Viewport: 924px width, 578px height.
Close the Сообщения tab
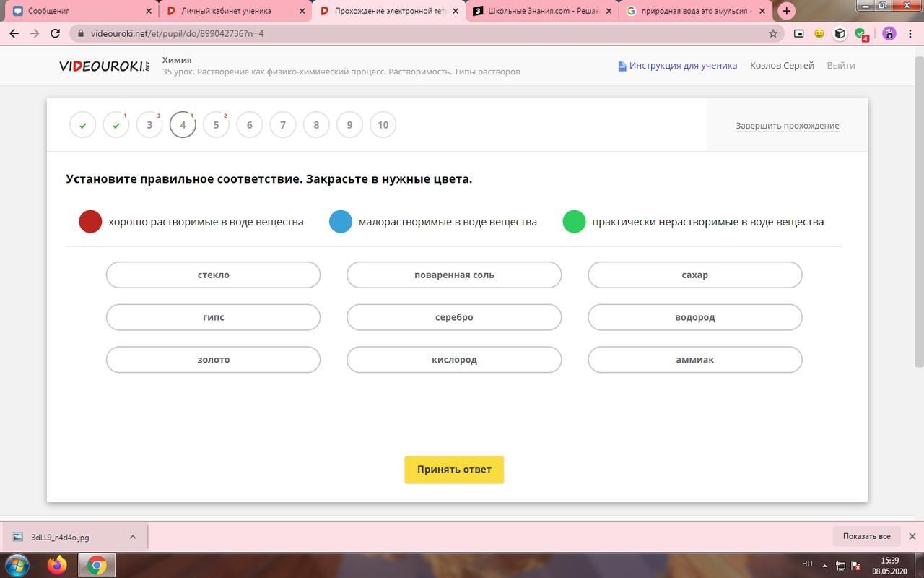149,11
